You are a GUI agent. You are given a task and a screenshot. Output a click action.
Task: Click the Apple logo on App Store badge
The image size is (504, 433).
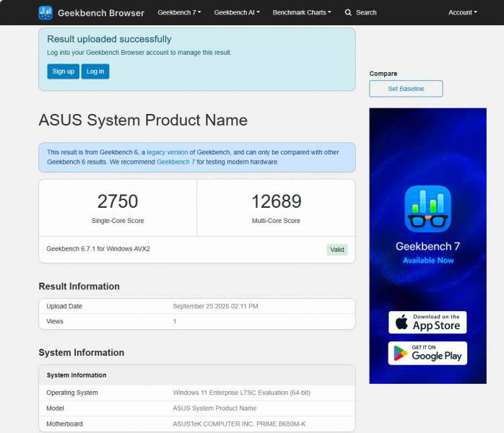[401, 322]
